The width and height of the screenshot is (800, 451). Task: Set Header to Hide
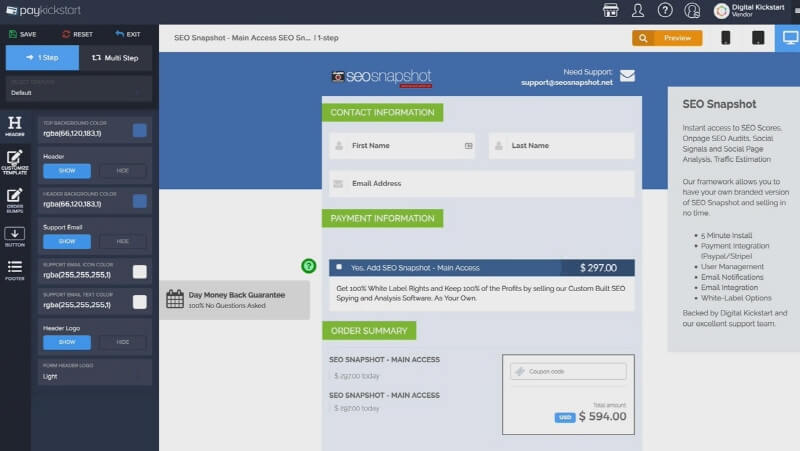[122, 170]
